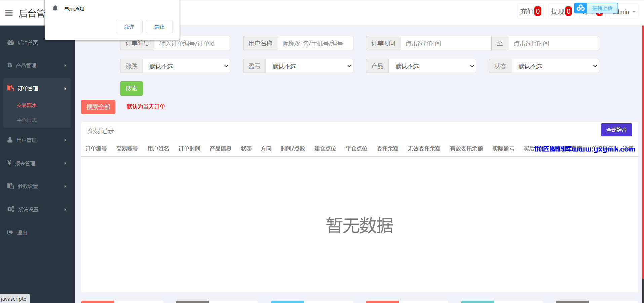Screen dimensions: 644x303
Task: Click the dashboard icon beside 后台首页
Action: coord(11,42)
